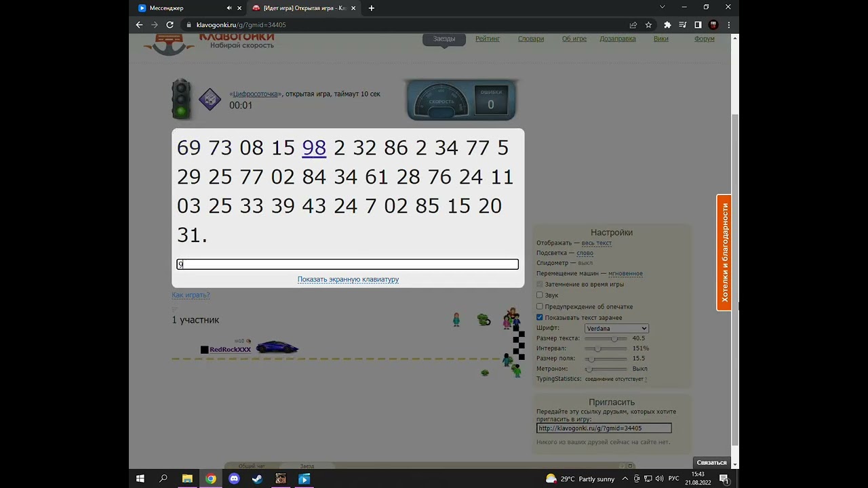Click the Цифросоточка dictionary icon
Screen dimensions: 868x488
[210, 100]
